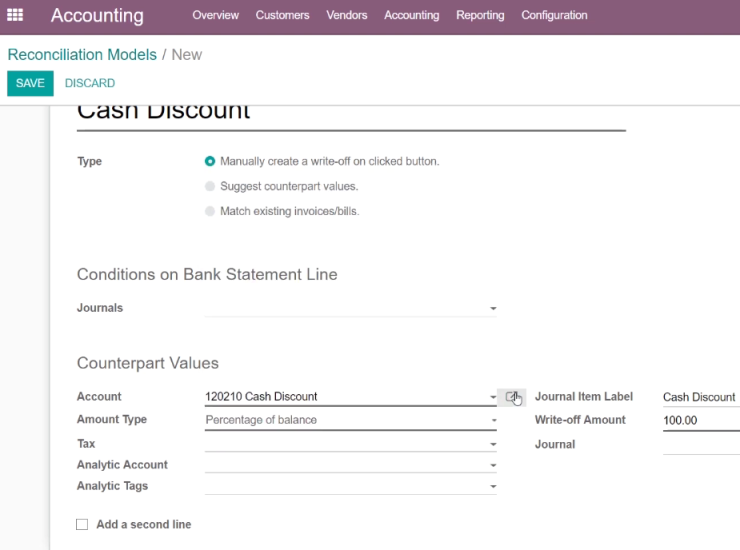Click the Write-off Amount field

coord(701,420)
